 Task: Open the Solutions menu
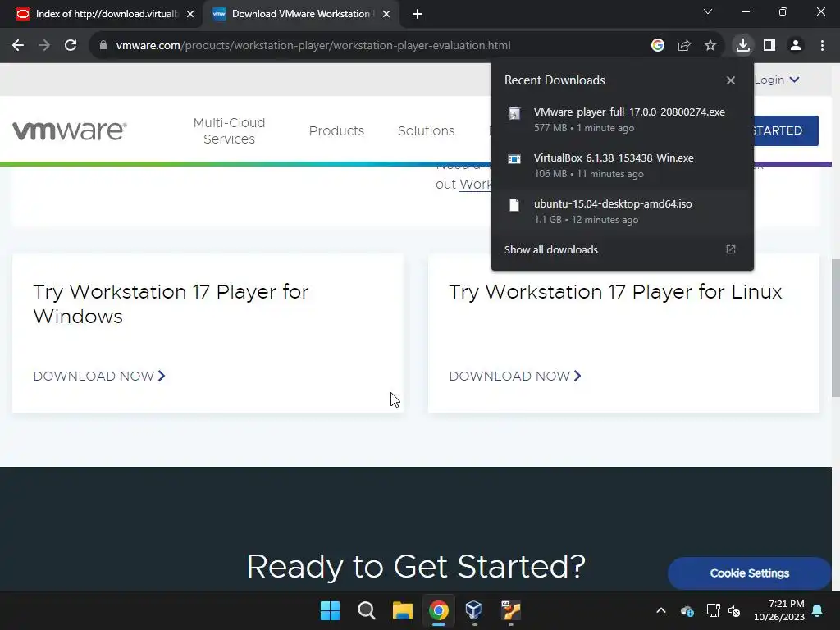[x=426, y=130]
